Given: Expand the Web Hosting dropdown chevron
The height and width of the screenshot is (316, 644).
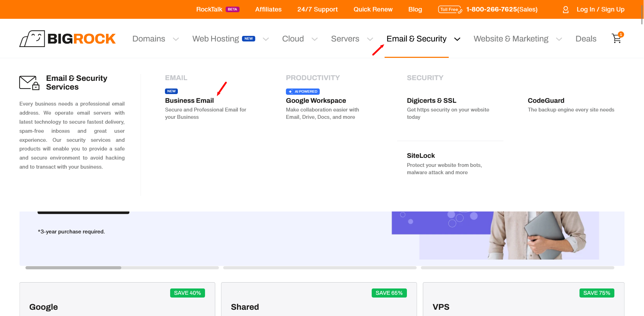Looking at the screenshot, I should [266, 39].
